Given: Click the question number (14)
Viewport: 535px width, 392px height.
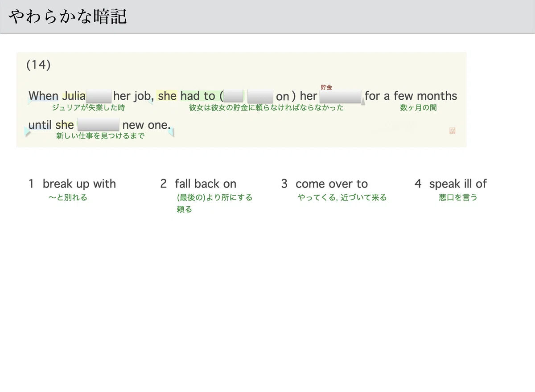Looking at the screenshot, I should [38, 65].
